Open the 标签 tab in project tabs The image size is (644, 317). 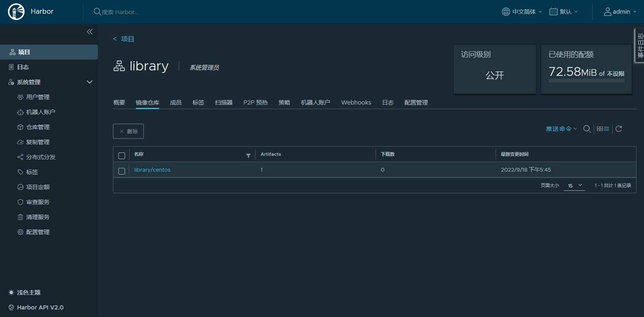(x=198, y=102)
